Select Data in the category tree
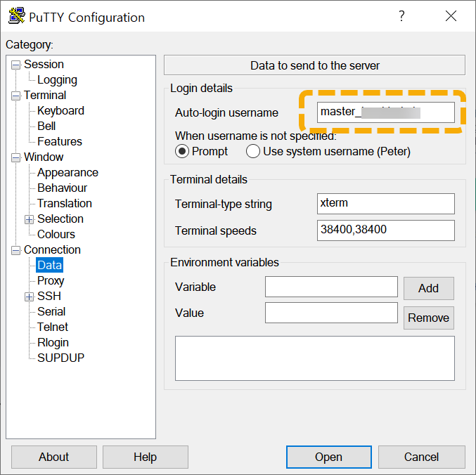 pos(49,265)
